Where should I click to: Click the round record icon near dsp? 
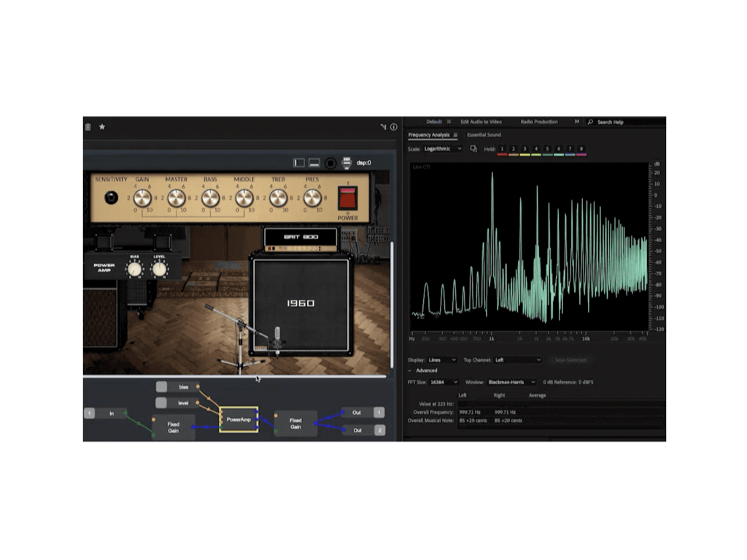330,163
